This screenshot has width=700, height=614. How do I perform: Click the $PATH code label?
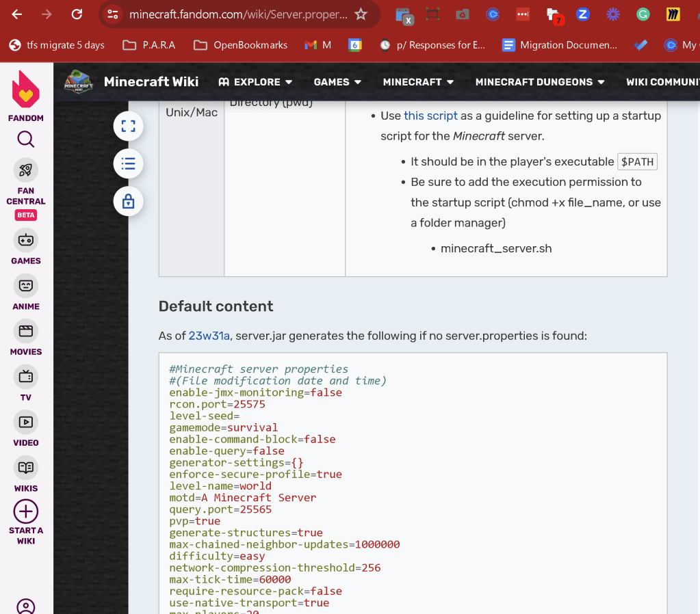click(x=637, y=161)
